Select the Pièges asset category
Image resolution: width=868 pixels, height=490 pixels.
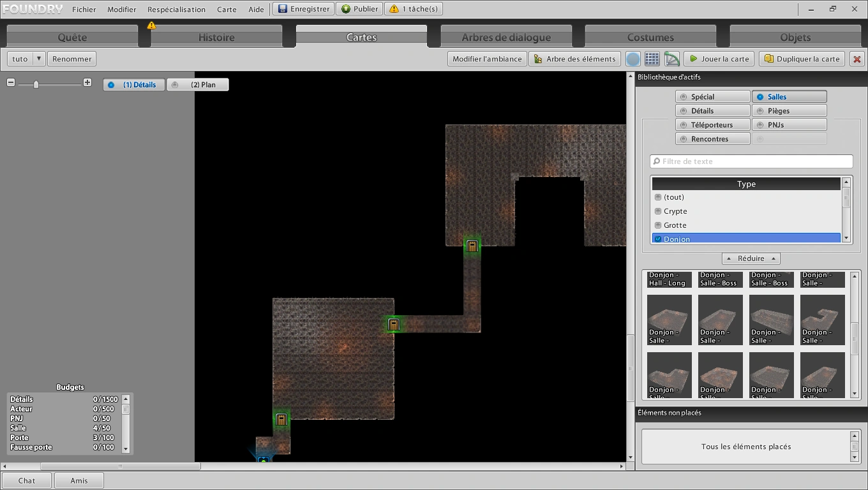789,111
